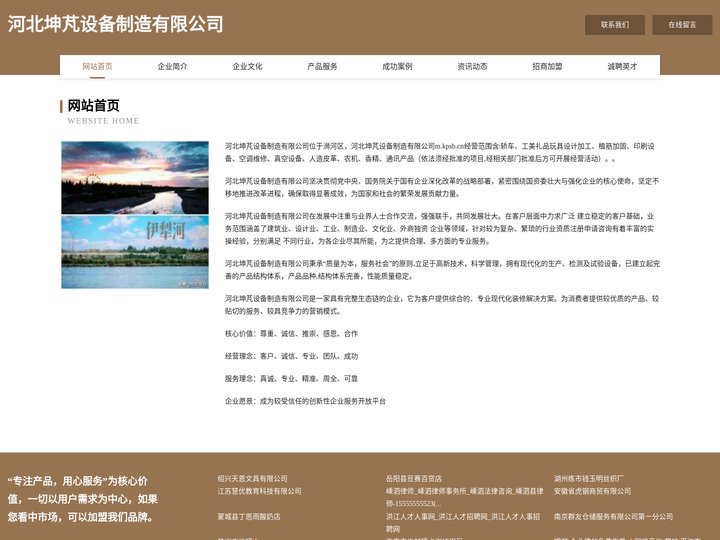The height and width of the screenshot is (540, 720).
Task: Visit the 资讯动态 navigation item
Action: click(x=472, y=67)
